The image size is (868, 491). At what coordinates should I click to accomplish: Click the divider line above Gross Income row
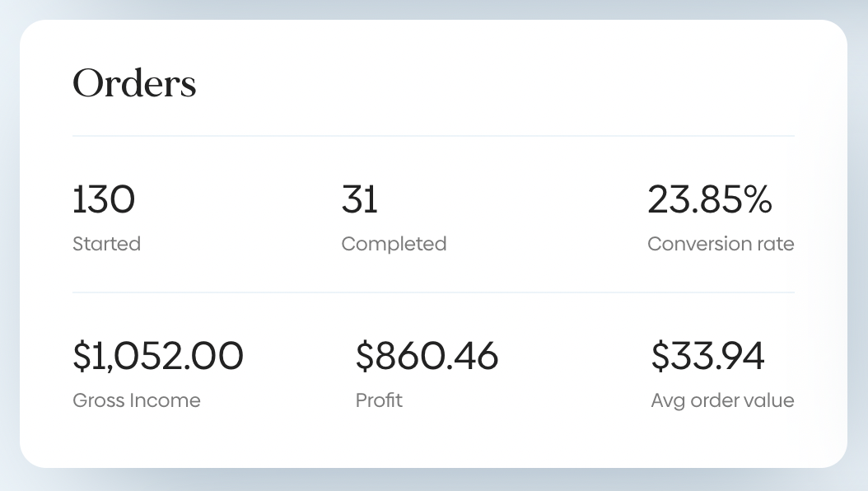pos(433,292)
